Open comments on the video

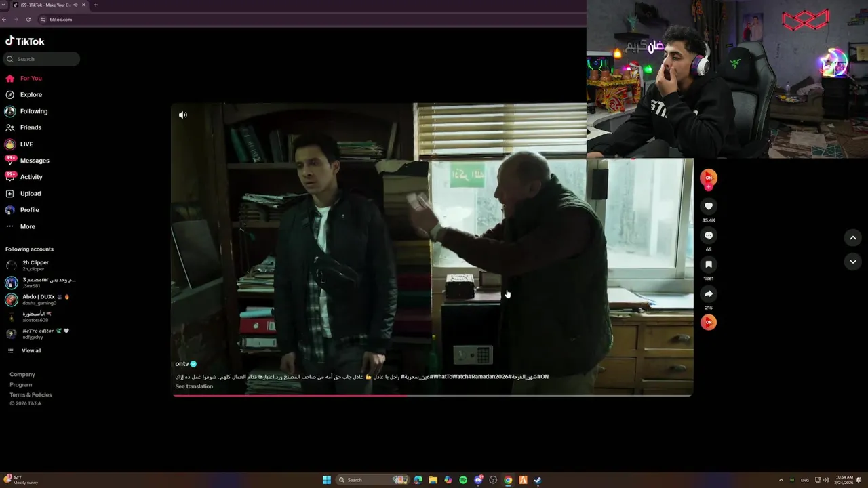(x=709, y=235)
